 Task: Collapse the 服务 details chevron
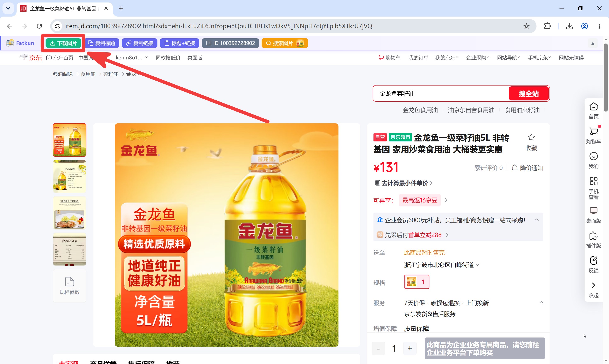(541, 303)
